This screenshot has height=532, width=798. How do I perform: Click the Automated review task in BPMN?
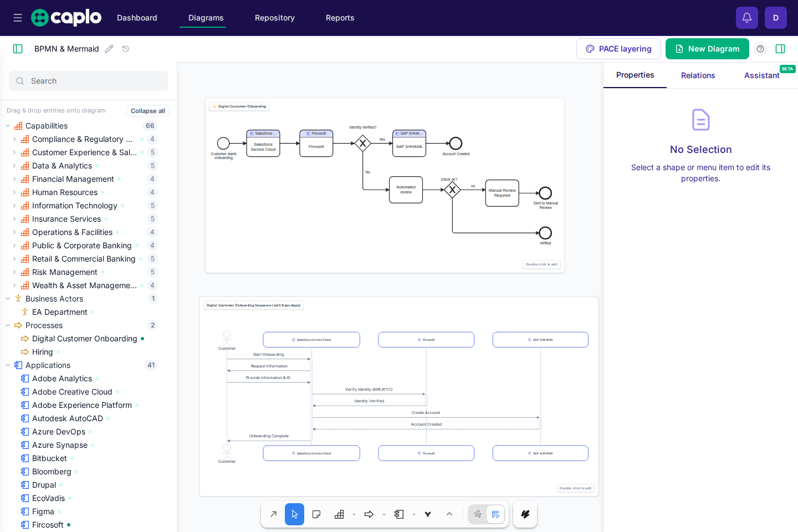click(x=406, y=190)
